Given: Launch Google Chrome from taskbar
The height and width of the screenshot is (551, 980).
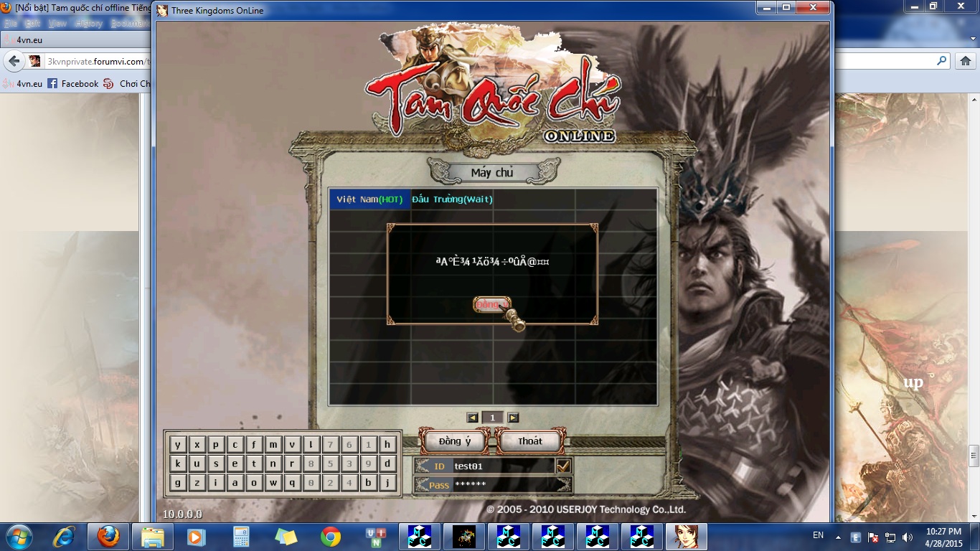Looking at the screenshot, I should coord(330,537).
